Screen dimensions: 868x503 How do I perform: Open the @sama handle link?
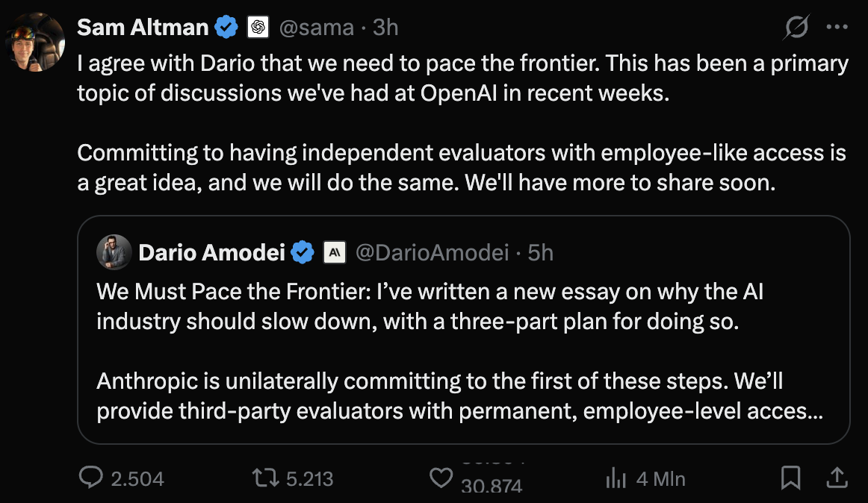tap(316, 28)
